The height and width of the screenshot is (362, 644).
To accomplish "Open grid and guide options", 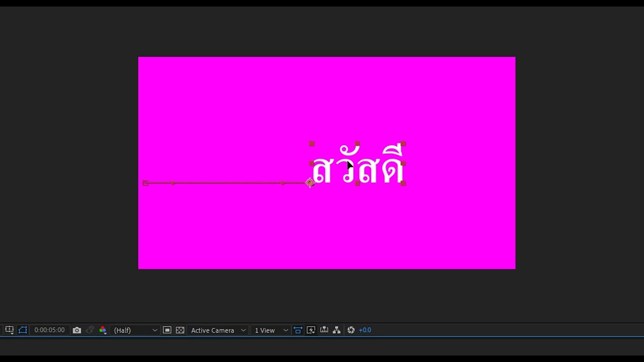I will 10,330.
